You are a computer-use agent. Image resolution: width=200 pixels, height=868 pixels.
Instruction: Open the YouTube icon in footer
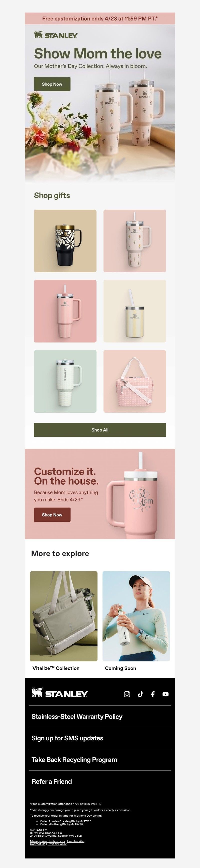coord(165,694)
